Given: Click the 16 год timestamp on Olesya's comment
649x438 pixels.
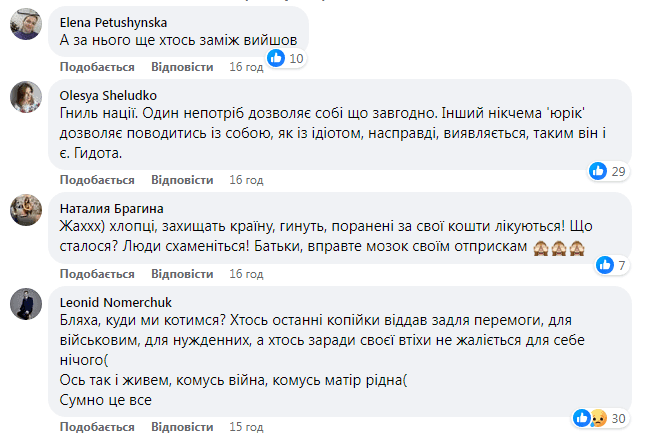Looking at the screenshot, I should pyautogui.click(x=246, y=180).
